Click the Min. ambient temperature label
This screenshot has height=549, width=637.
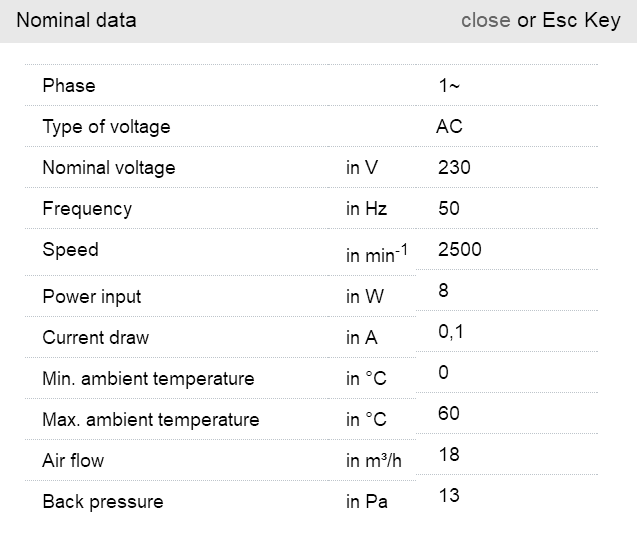148,379
